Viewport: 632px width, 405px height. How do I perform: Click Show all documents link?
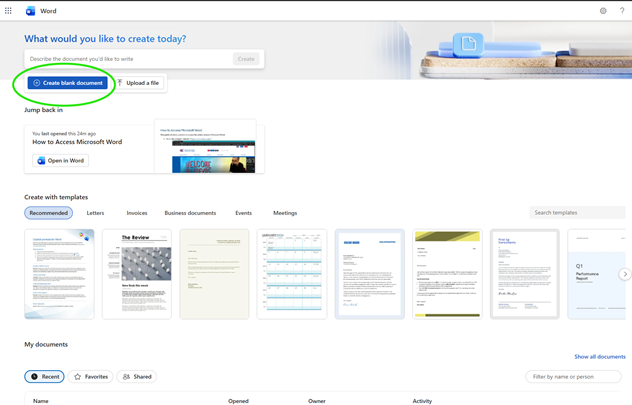600,357
